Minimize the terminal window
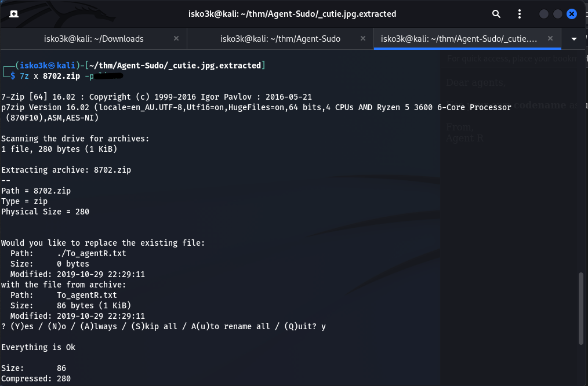588x386 pixels. [x=543, y=13]
